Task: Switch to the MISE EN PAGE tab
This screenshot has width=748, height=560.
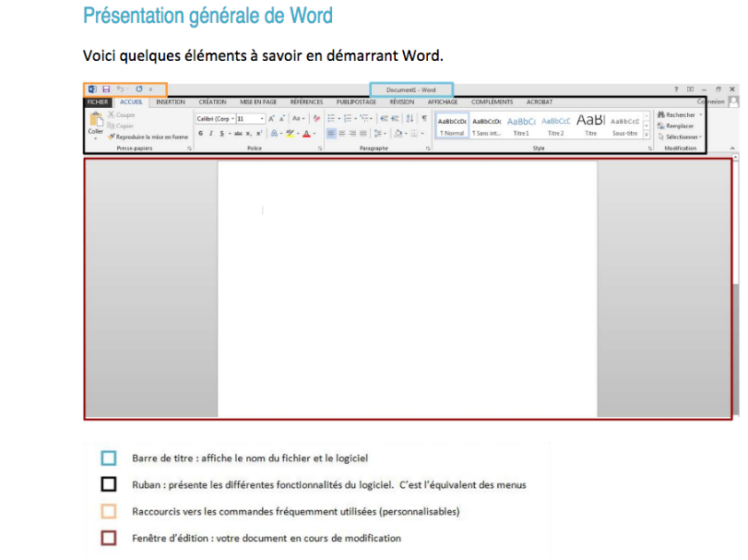Action: [258, 102]
